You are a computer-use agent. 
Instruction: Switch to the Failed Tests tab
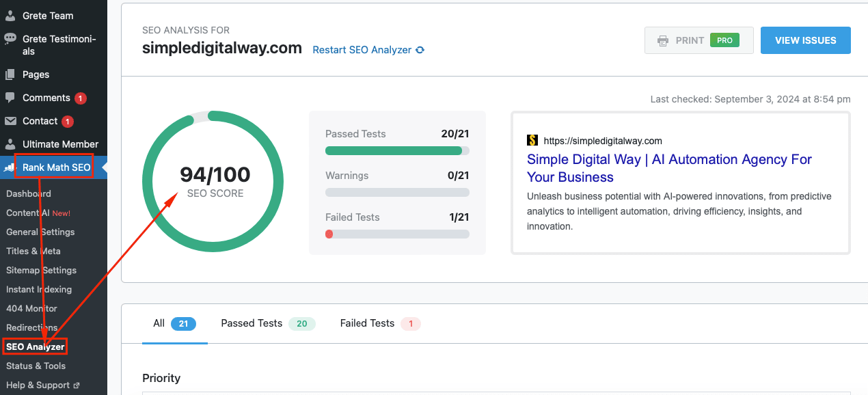[x=367, y=323]
